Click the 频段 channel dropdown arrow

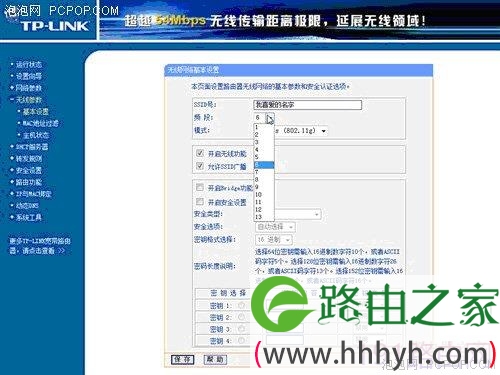click(270, 118)
